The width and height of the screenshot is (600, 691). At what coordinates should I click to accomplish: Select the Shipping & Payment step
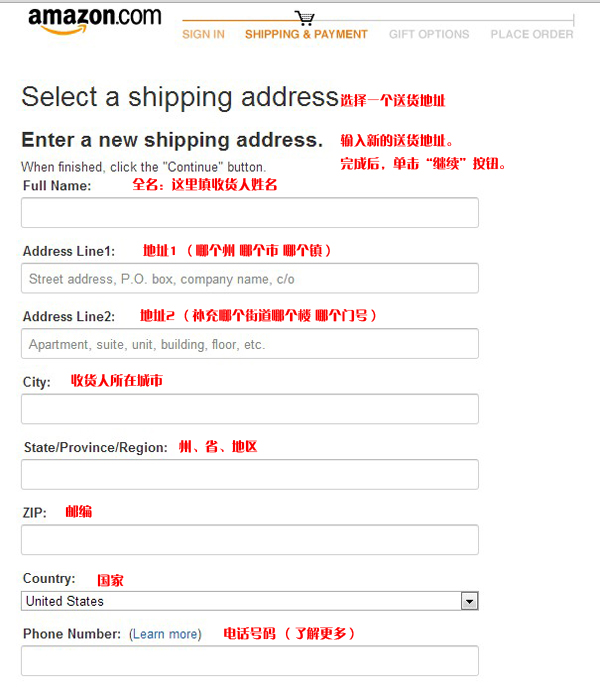306,34
